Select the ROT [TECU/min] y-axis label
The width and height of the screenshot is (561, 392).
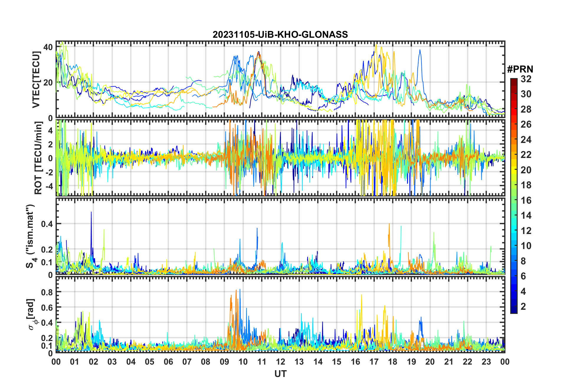click(38, 158)
